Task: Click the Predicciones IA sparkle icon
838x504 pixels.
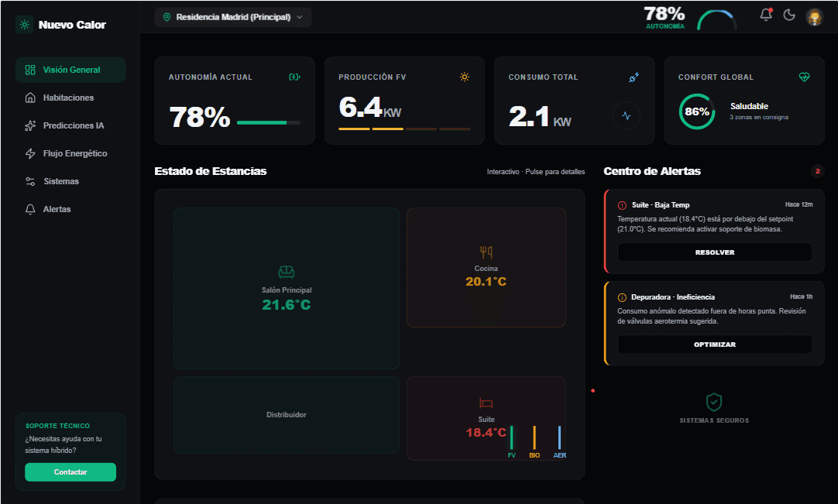Action: pos(30,125)
